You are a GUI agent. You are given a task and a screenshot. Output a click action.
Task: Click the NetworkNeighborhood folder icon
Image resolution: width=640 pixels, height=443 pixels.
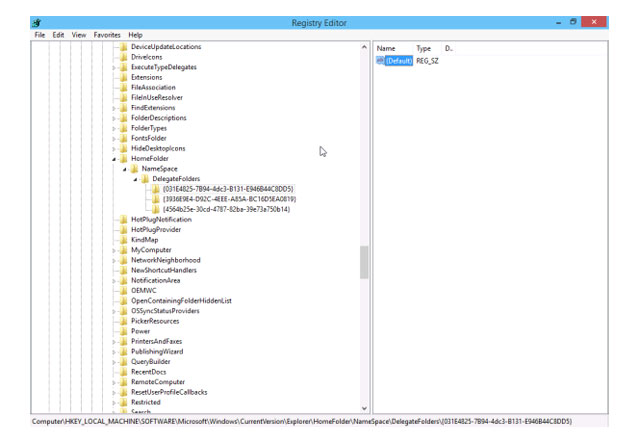124,260
